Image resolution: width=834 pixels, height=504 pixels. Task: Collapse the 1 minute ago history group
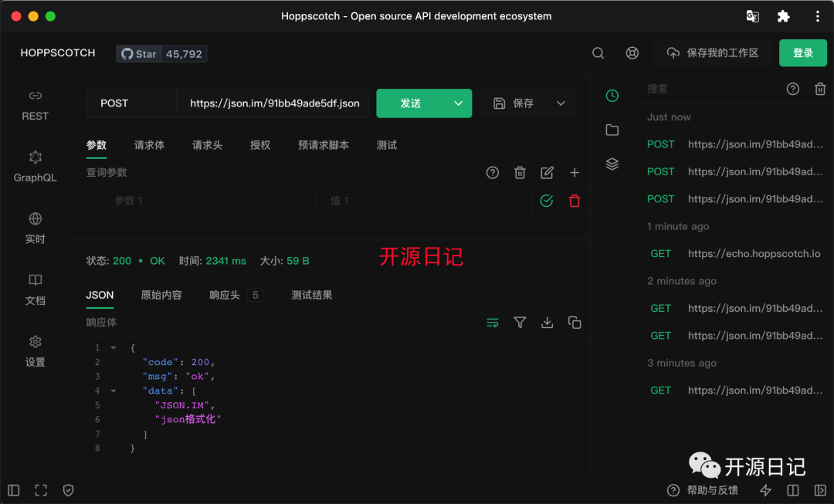[x=678, y=226]
